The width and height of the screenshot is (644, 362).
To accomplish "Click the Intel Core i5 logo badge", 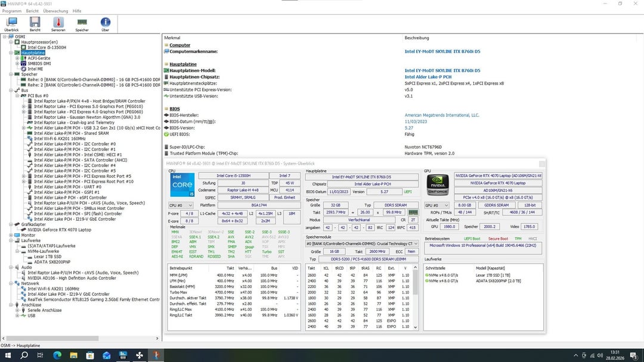I will [x=182, y=185].
